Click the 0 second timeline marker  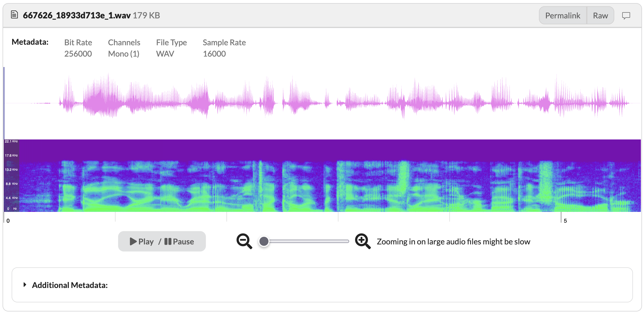point(8,221)
